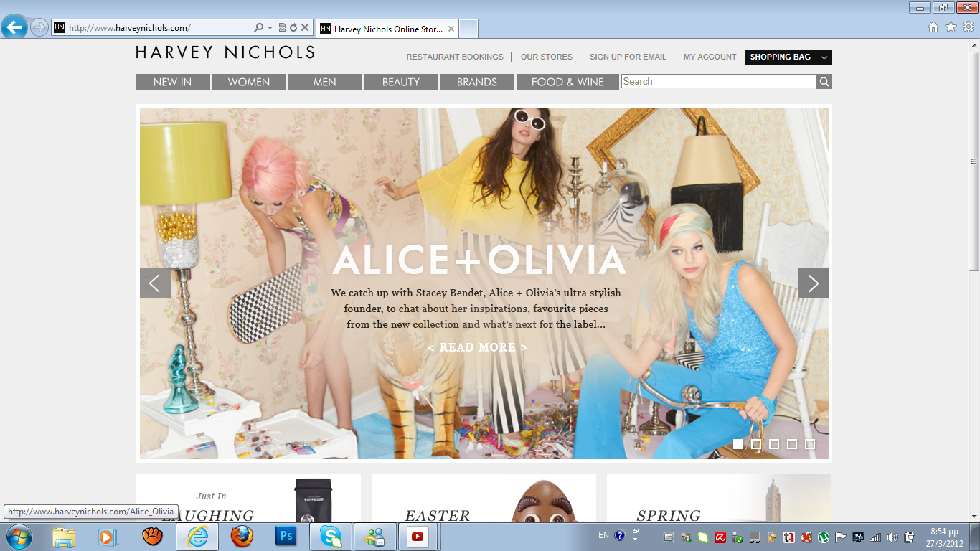Image resolution: width=980 pixels, height=551 pixels.
Task: Launch Firefox from the taskbar
Action: click(x=242, y=537)
